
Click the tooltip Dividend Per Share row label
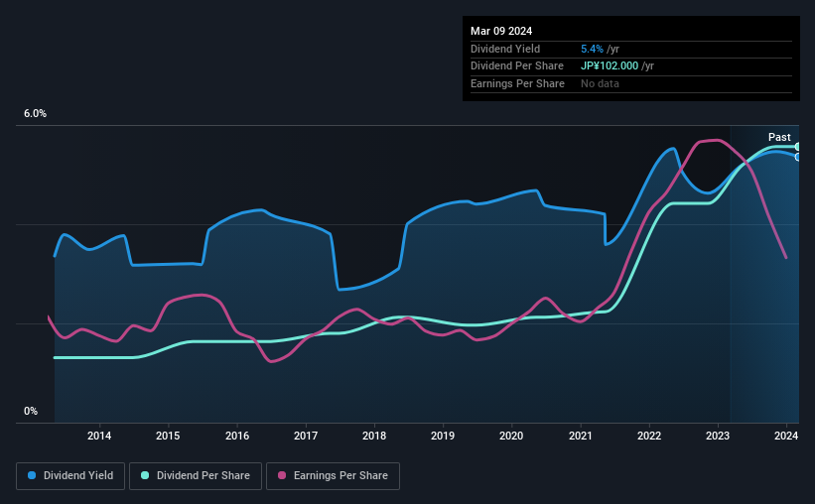tap(516, 66)
